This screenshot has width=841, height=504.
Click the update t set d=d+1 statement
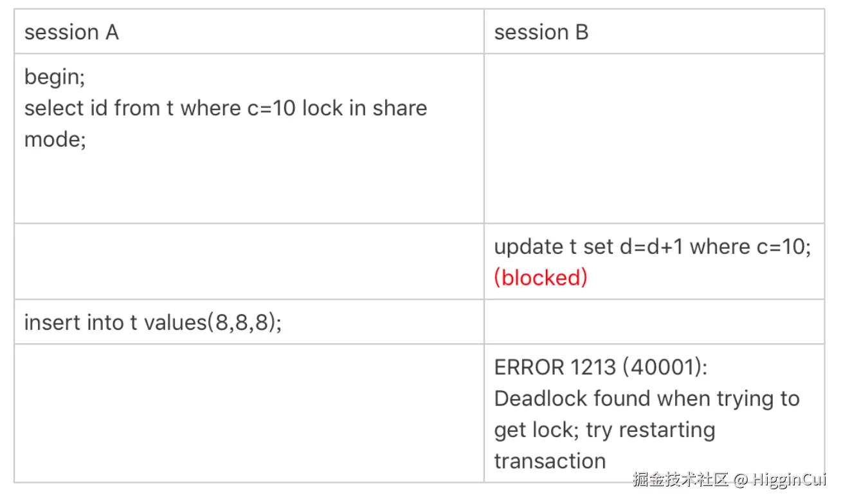click(x=652, y=247)
